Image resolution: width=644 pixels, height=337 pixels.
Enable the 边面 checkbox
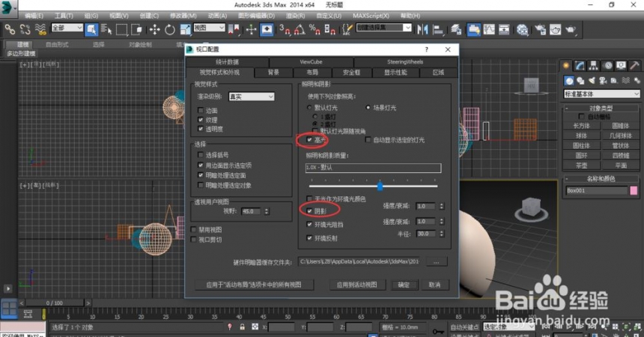[201, 110]
